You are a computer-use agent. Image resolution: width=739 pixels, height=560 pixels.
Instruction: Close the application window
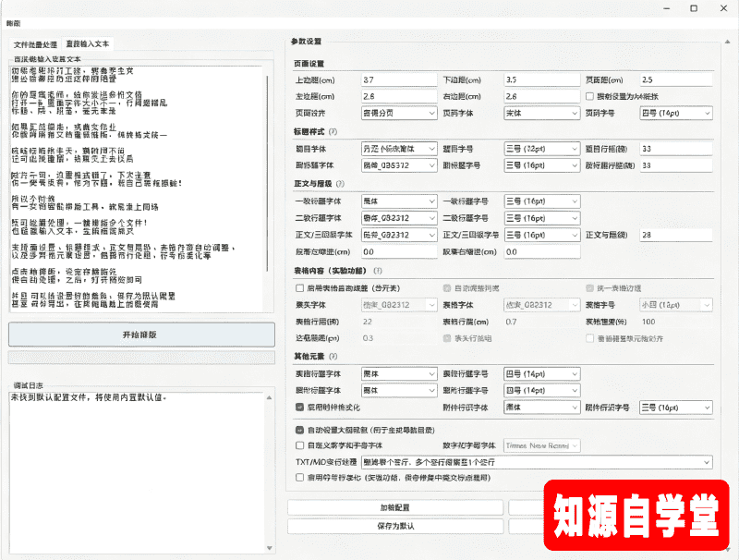[x=723, y=8]
